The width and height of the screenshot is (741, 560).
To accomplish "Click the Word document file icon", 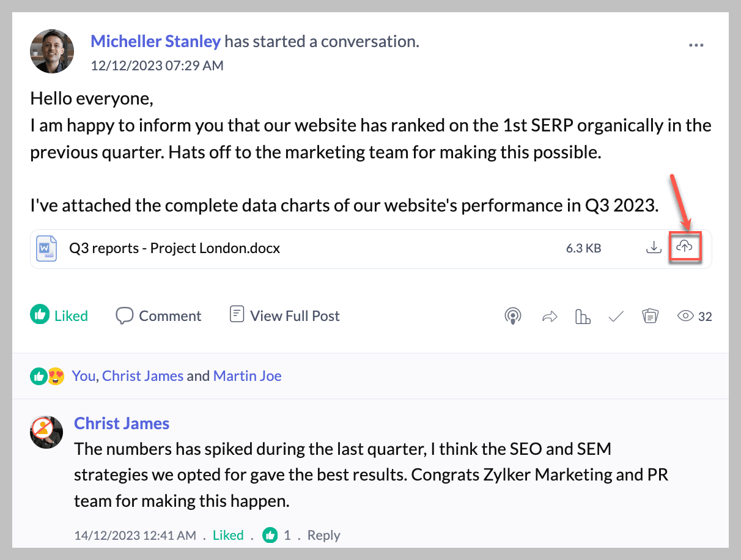I will (x=46, y=248).
